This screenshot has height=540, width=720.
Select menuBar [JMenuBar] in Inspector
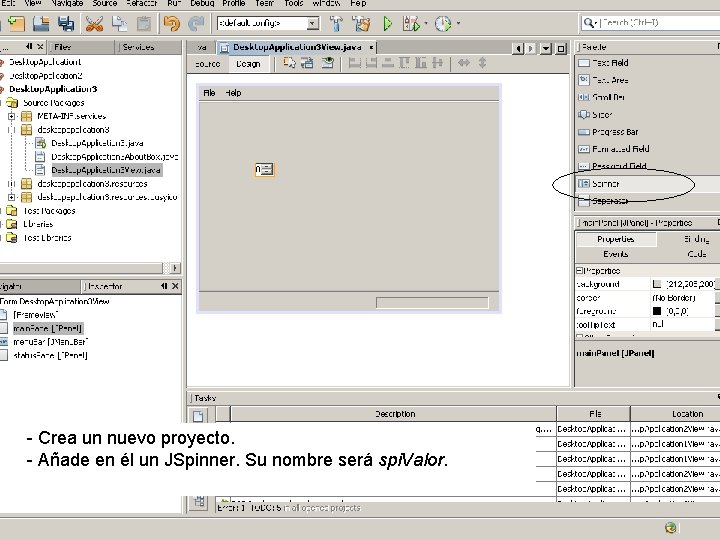coord(51,342)
